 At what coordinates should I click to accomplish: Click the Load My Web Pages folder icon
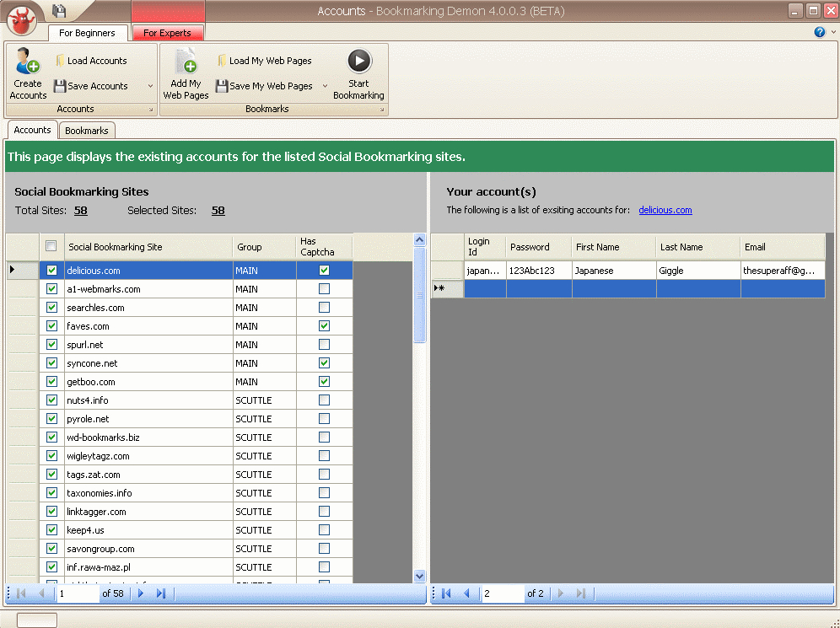(222, 61)
